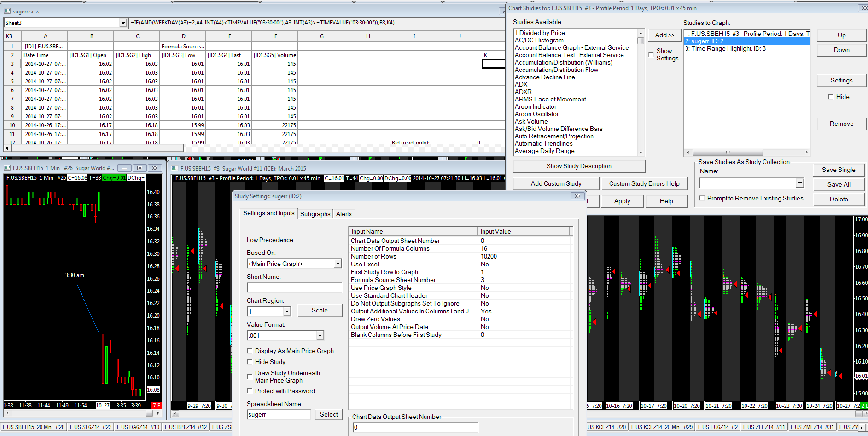Viewport: 868px width, 436px height.
Task: Click the Sugar World #3 chart window icon
Action: tap(175, 168)
